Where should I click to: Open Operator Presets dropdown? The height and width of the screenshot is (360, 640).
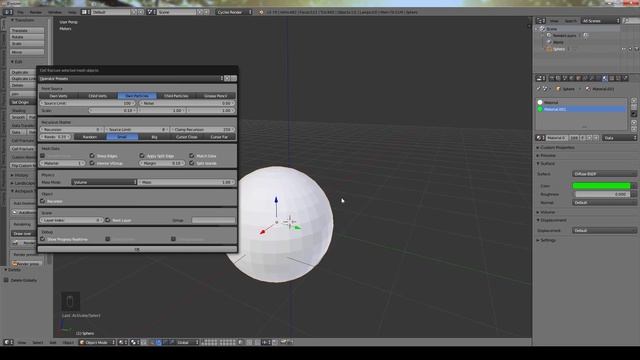[131, 78]
